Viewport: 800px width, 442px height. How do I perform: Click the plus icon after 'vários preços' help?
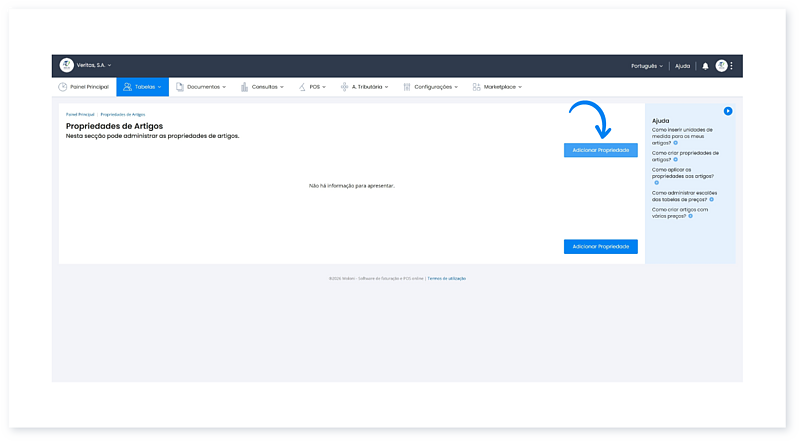point(690,215)
